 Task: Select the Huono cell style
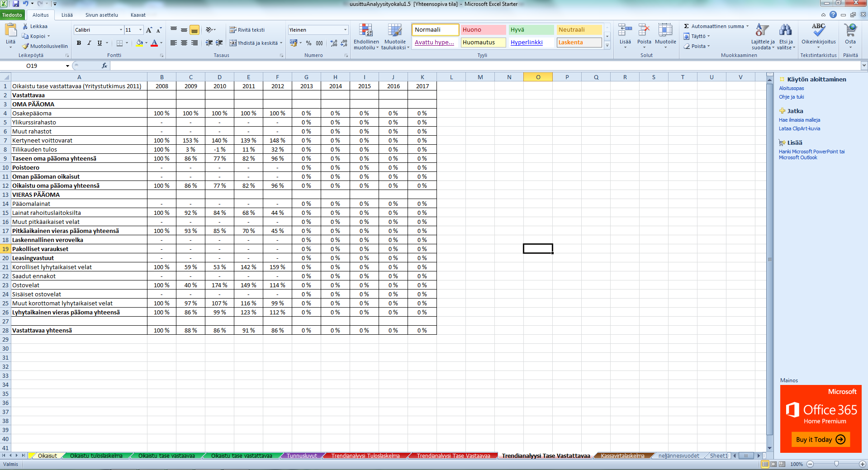point(483,30)
